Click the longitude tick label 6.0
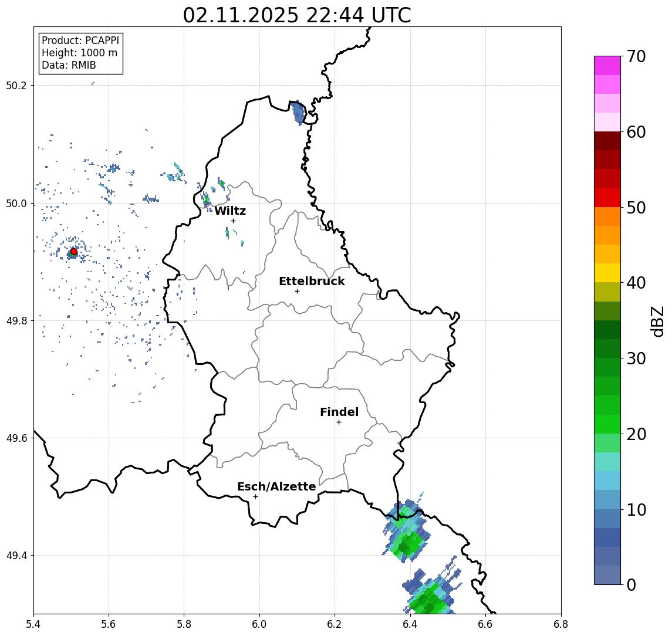Viewport: 672px width, 636px height. point(259,624)
